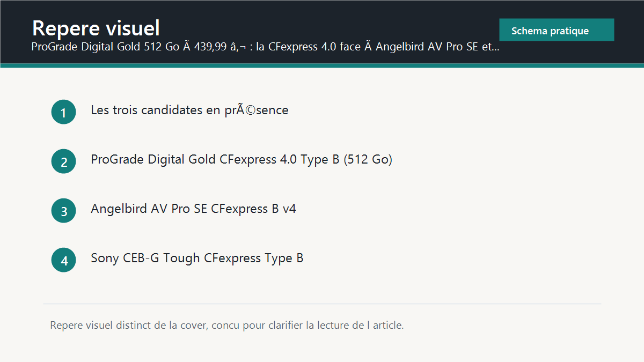Click the word "article" in the footer
644x362 pixels.
(x=387, y=325)
